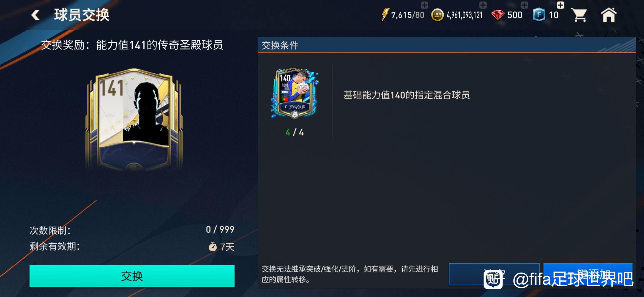Select the 140 C. 罗纳尔多 card
The width and height of the screenshot is (644, 297).
coord(294,94)
